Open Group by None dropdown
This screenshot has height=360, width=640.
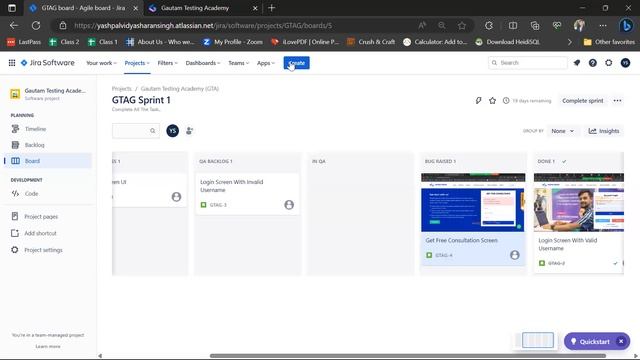(x=562, y=131)
